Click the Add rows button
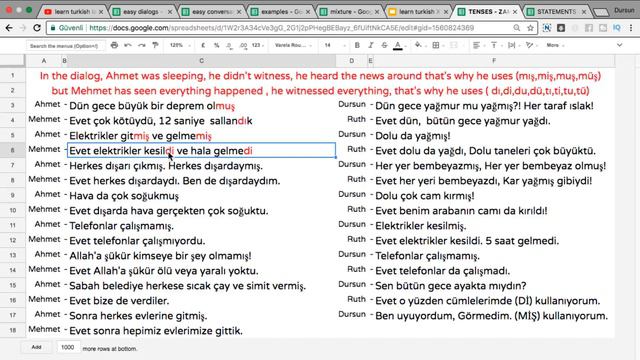Image resolution: width=640 pixels, height=360 pixels. (37, 347)
